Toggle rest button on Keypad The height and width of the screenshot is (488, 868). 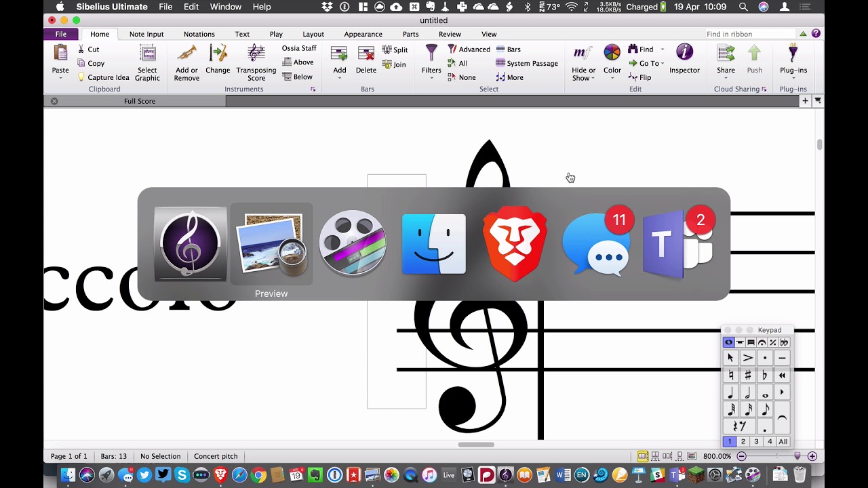coord(739,426)
